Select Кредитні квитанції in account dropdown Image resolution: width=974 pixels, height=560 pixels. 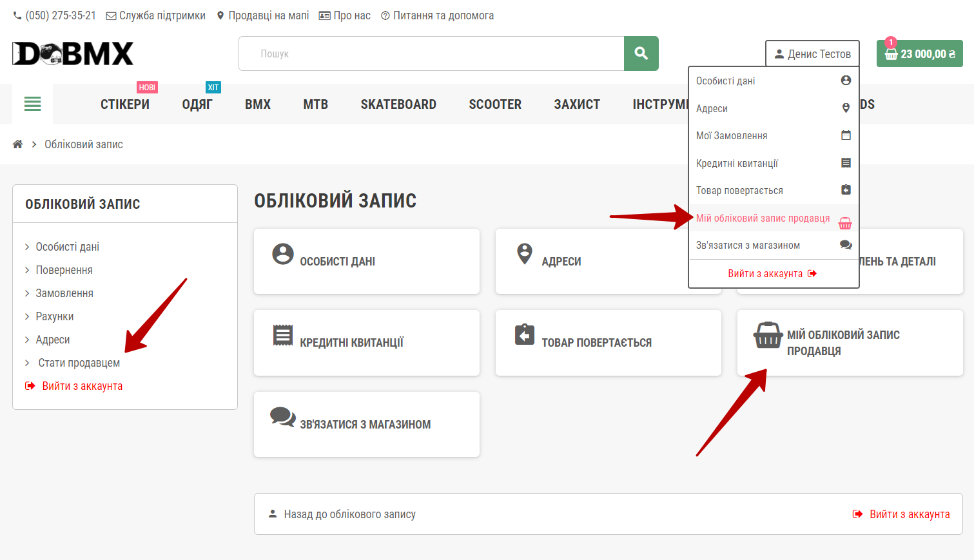point(774,163)
